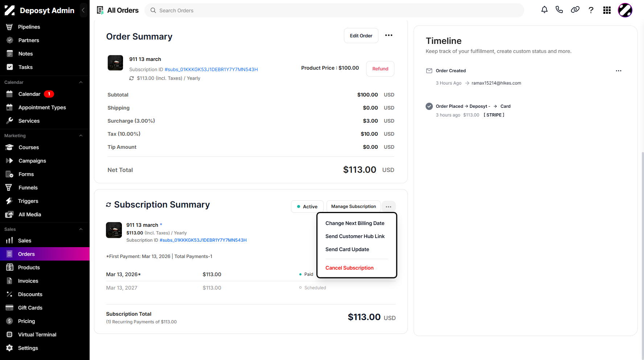Open the notifications bell icon
The image size is (644, 360).
tap(544, 10)
